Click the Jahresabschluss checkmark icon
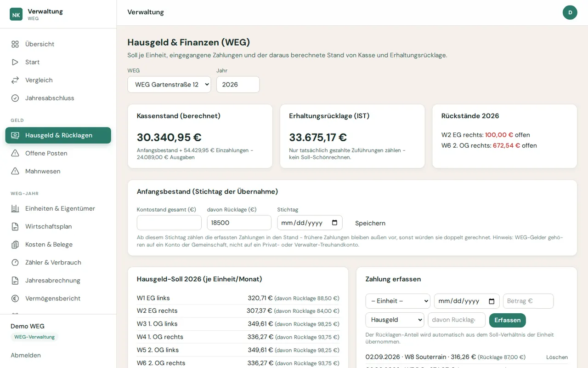Image resolution: width=588 pixels, height=368 pixels. (x=15, y=98)
